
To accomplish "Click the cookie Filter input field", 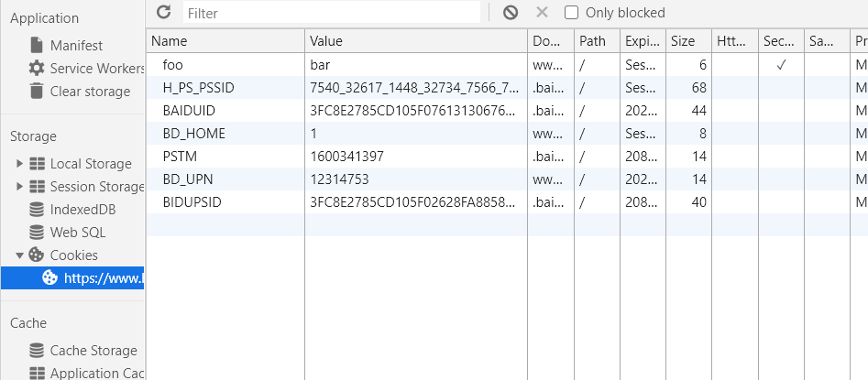I will click(x=331, y=13).
